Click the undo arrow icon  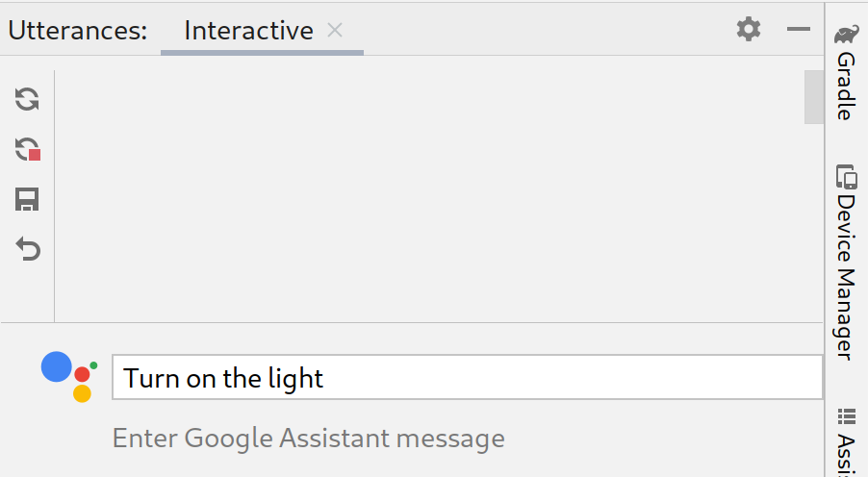(28, 250)
